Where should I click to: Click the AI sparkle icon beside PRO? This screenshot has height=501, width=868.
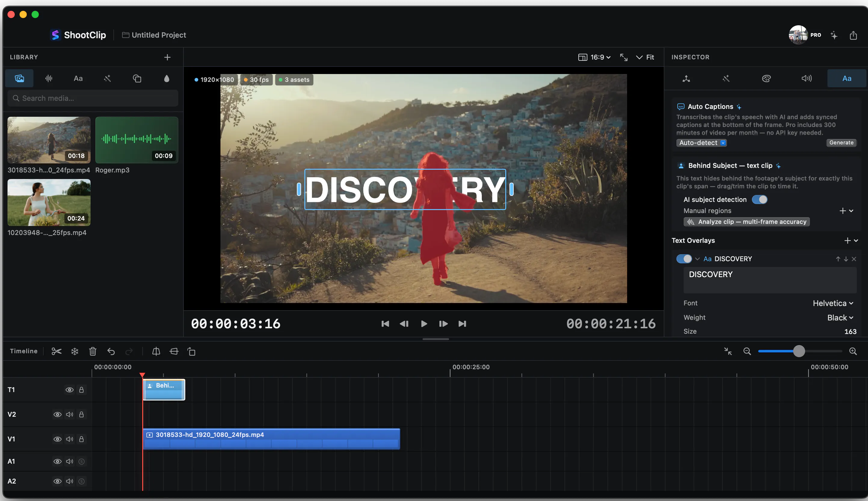pos(834,35)
